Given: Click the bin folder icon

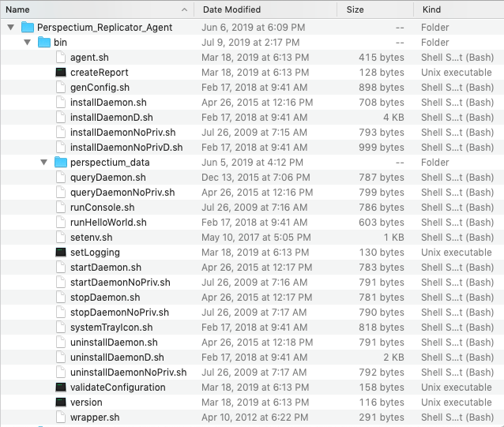Looking at the screenshot, I should (44, 43).
